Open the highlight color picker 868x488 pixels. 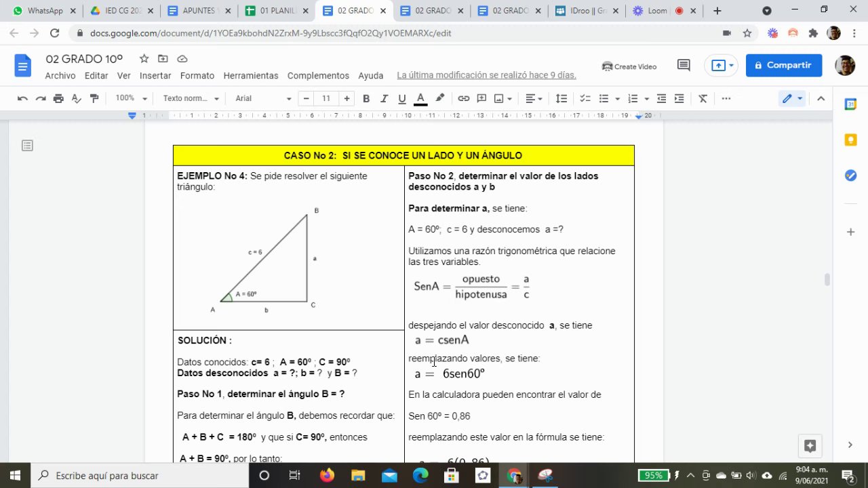pos(440,98)
